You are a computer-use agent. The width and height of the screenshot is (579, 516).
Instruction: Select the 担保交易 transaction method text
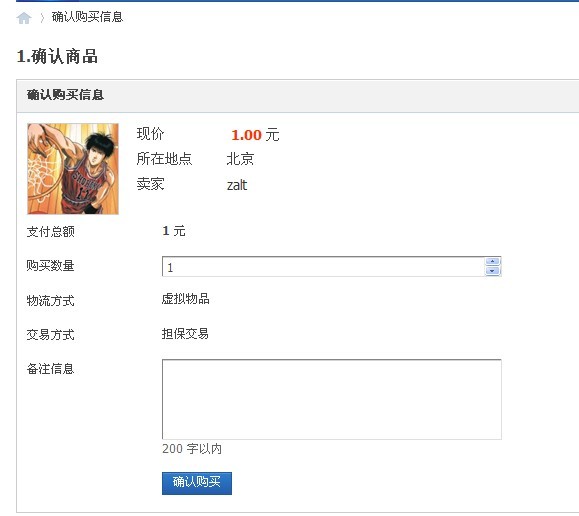(x=185, y=334)
